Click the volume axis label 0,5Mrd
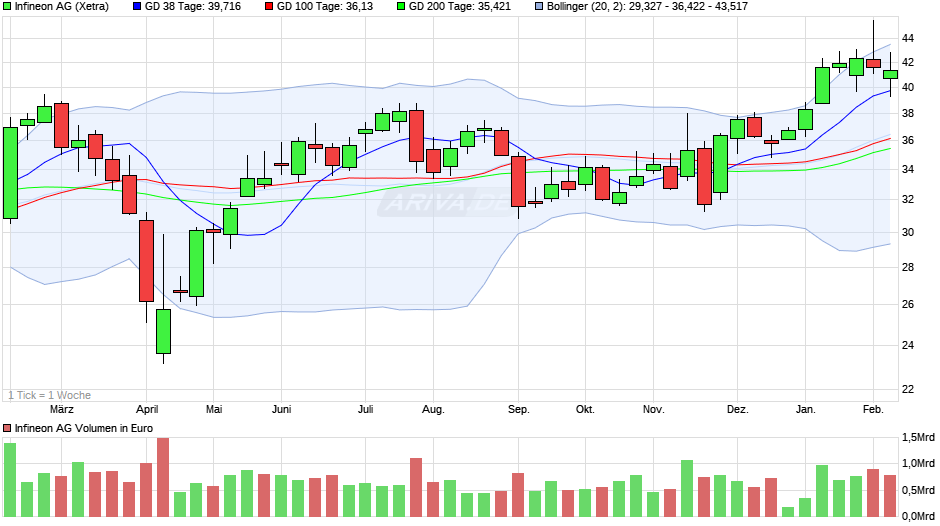 pyautogui.click(x=918, y=490)
